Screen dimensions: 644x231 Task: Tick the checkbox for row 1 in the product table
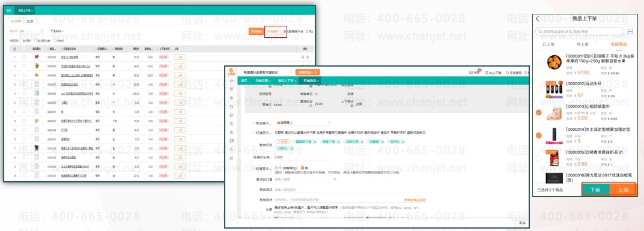pos(24,57)
